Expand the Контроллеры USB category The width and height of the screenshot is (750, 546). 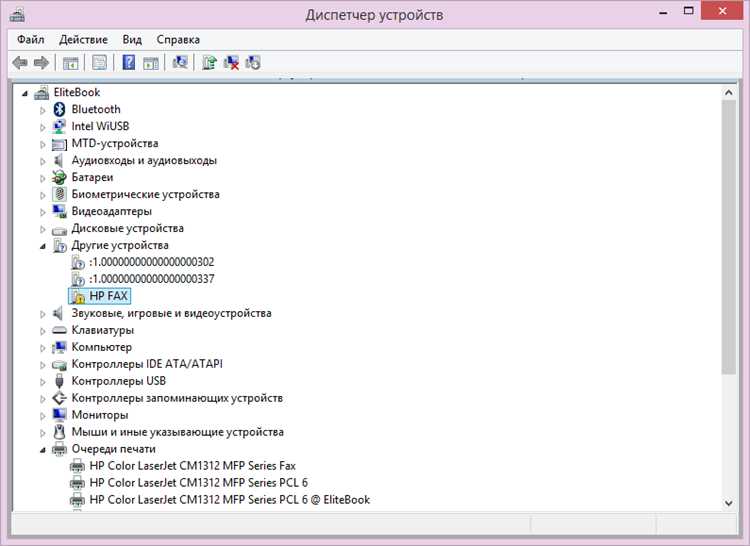click(x=43, y=382)
